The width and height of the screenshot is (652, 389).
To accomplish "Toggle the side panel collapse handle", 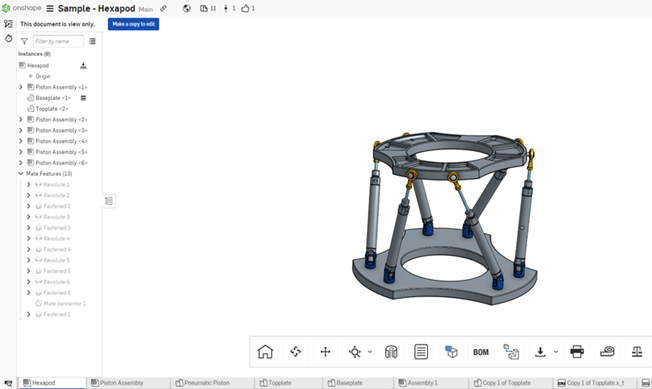I will click(109, 201).
